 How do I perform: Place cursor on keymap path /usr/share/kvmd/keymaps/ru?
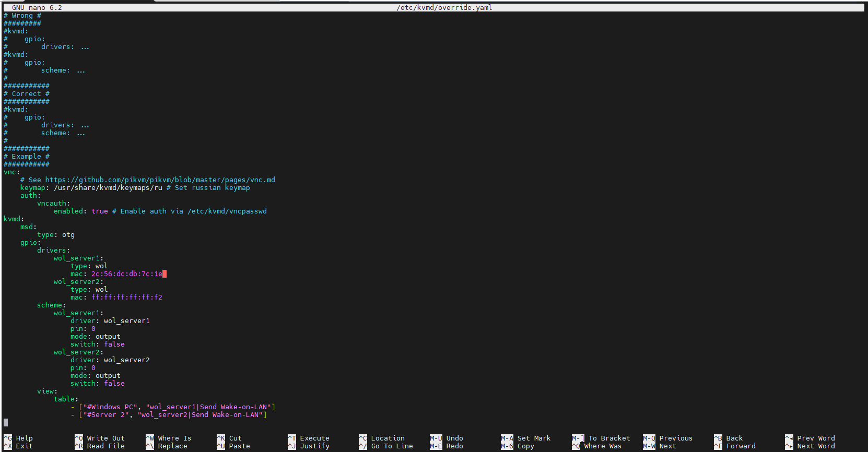pyautogui.click(x=108, y=188)
